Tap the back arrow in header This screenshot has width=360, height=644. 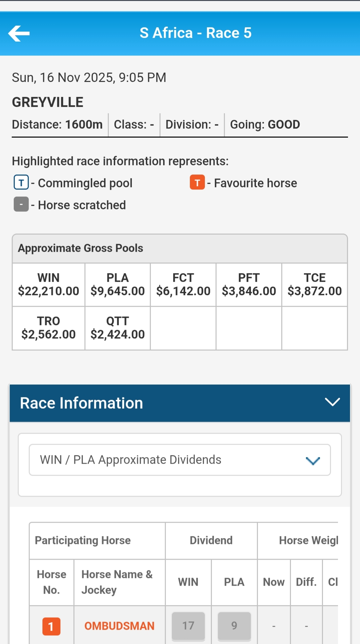19,33
